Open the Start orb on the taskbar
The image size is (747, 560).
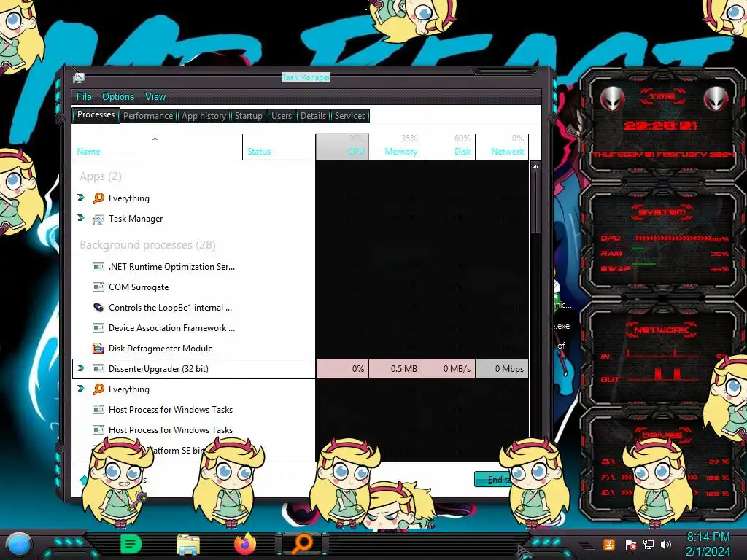[x=19, y=544]
